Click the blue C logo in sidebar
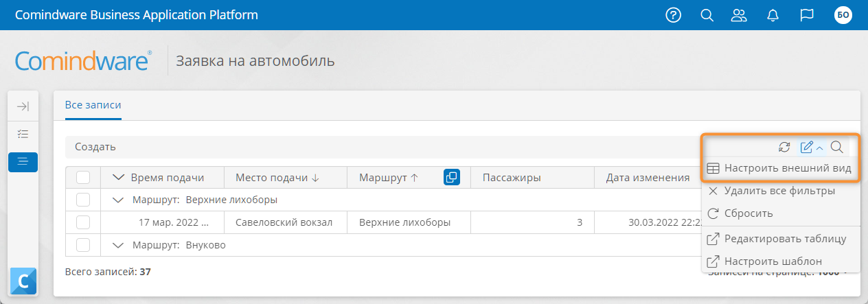This screenshot has height=304, width=868. [x=23, y=281]
